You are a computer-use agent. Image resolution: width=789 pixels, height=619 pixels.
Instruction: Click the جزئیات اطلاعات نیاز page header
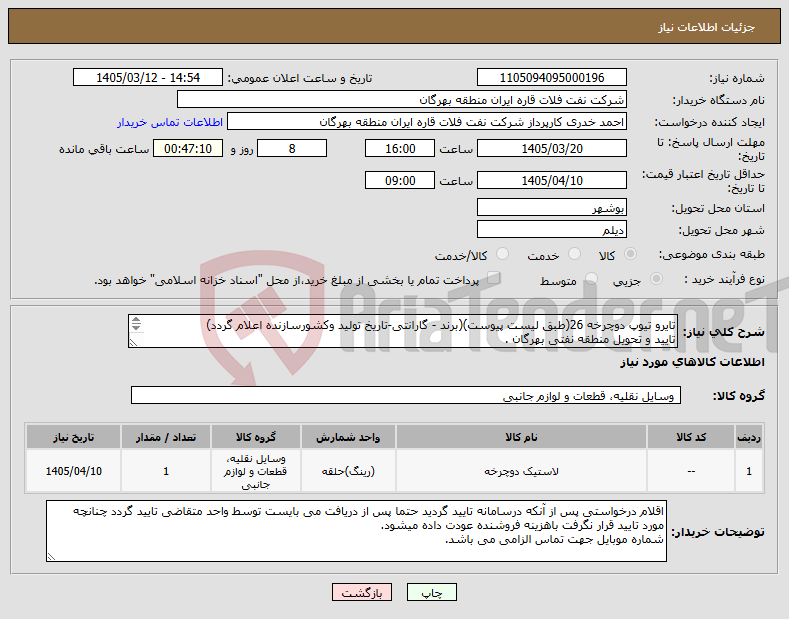[x=706, y=27]
